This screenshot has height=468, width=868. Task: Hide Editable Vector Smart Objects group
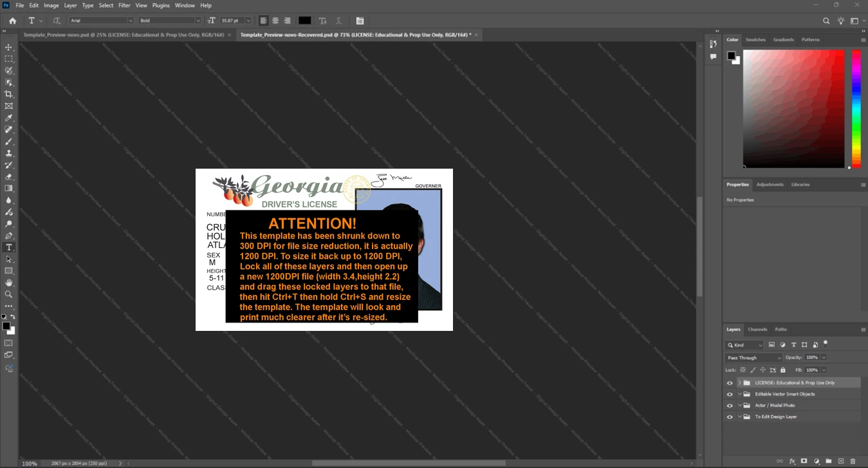click(x=730, y=394)
